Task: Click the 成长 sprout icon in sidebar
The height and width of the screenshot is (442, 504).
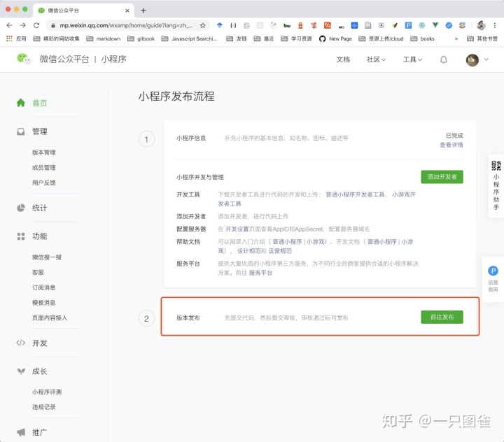Action: 21,371
